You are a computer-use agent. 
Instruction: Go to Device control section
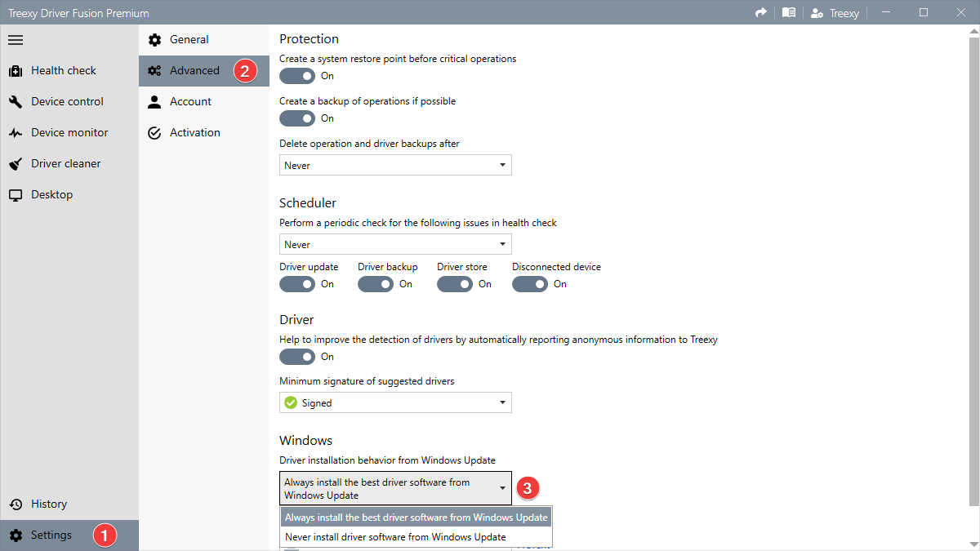[67, 101]
